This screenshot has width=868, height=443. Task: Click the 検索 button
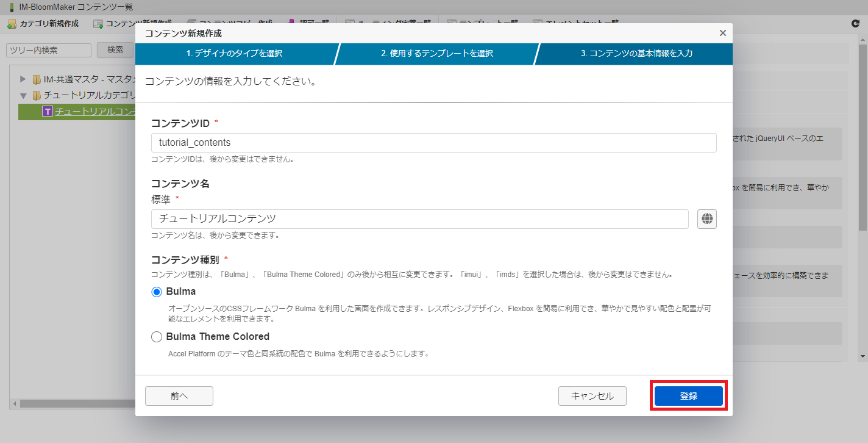pos(115,50)
